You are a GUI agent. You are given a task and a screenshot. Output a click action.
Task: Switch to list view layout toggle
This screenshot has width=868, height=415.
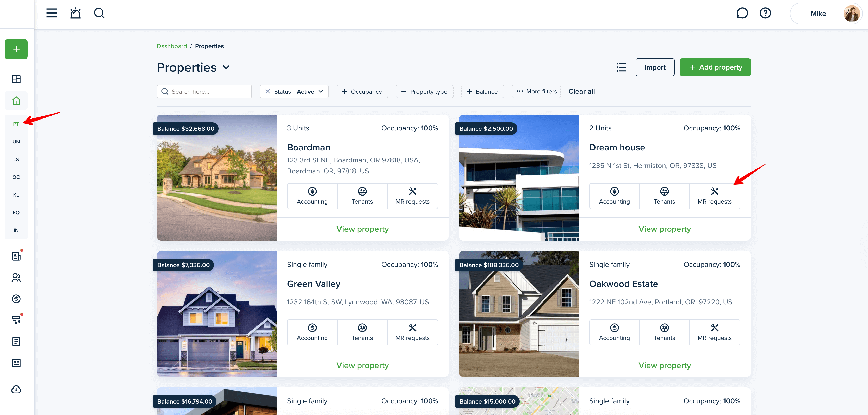coord(621,67)
